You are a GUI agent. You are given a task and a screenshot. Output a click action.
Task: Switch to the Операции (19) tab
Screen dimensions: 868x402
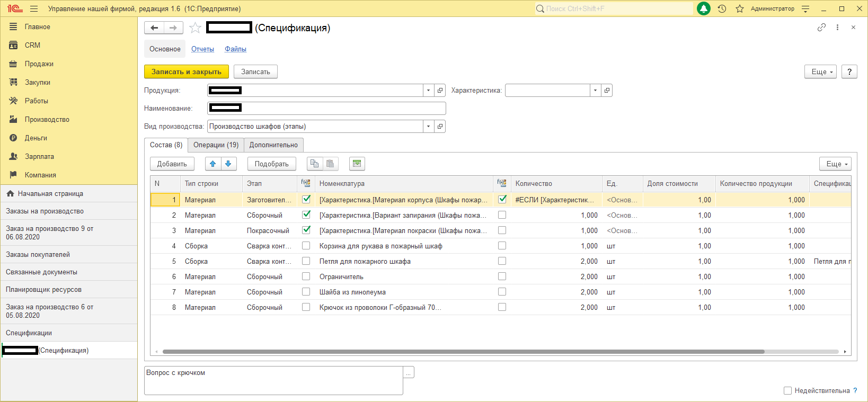pos(216,145)
